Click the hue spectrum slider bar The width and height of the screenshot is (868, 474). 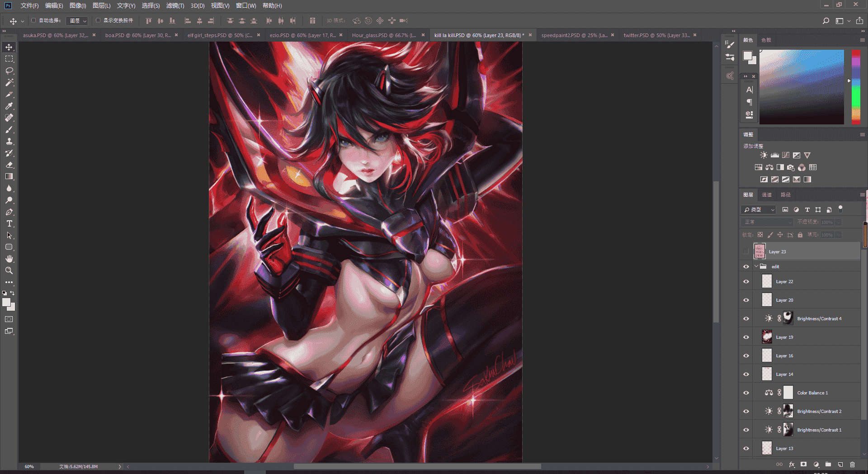[856, 87]
